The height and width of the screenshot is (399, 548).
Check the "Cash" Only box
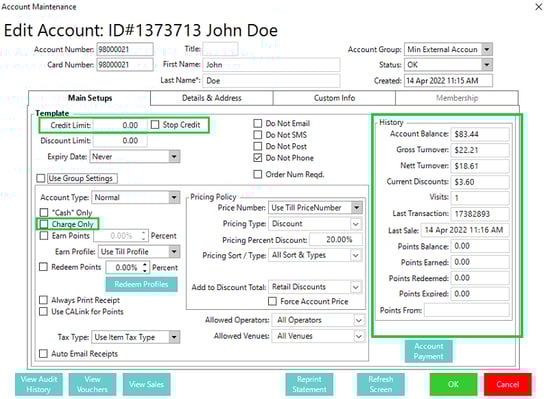[44, 212]
